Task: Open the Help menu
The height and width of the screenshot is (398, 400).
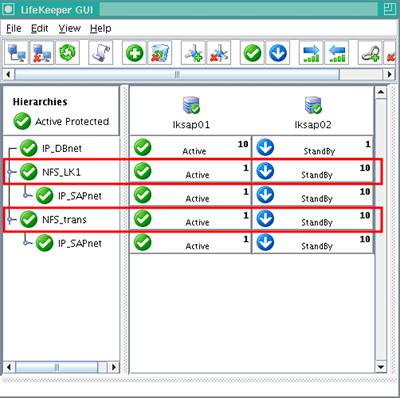Action: point(100,29)
